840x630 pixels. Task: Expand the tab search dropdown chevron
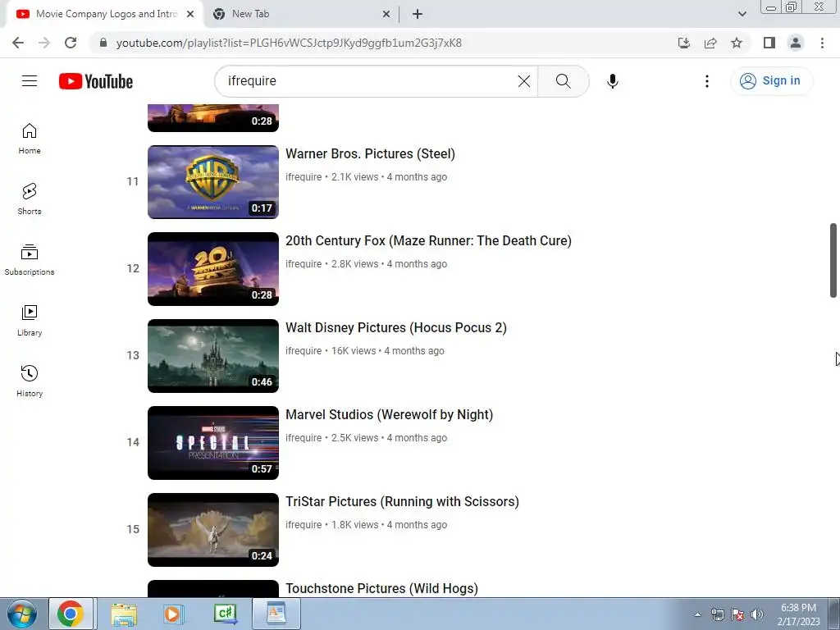tap(742, 14)
